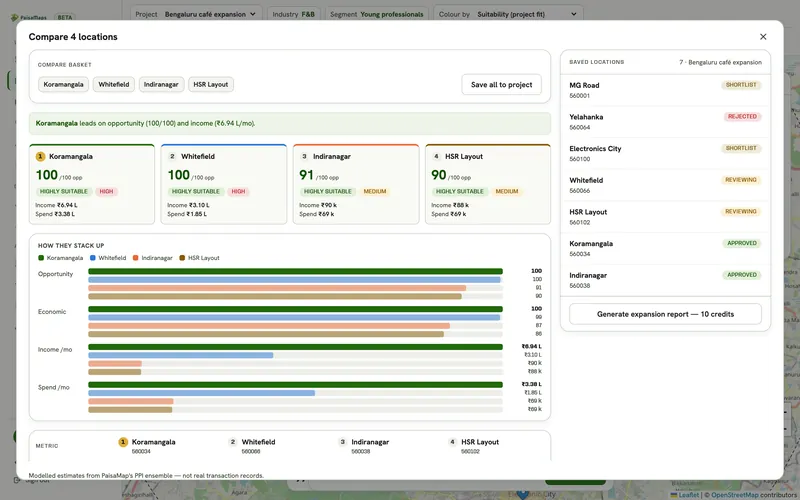The image size is (800, 500).
Task: Select MG Road saved location
Action: tap(665, 90)
